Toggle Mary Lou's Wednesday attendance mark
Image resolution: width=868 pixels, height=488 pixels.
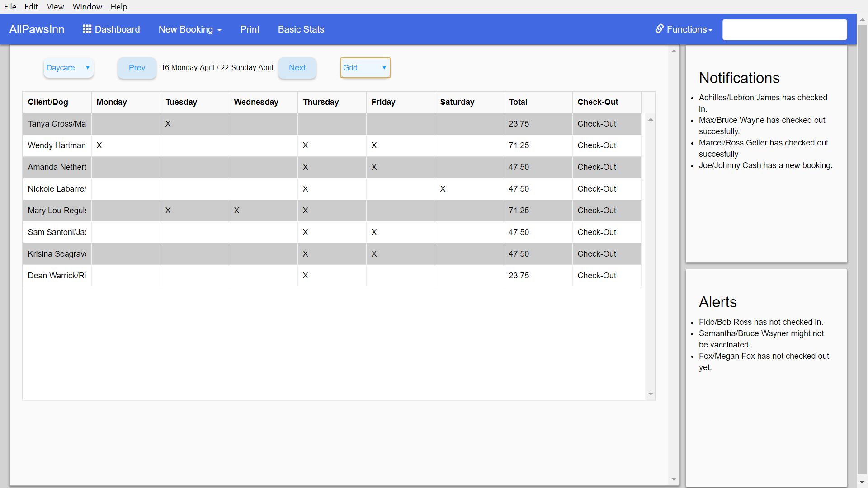pyautogui.click(x=236, y=211)
